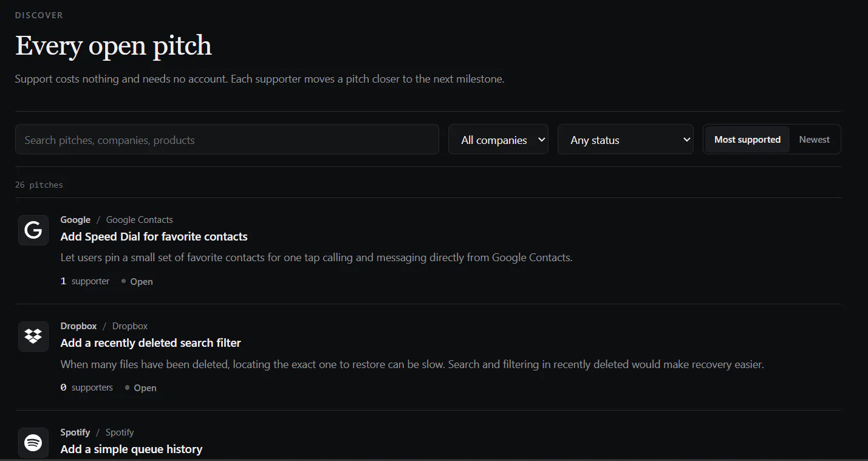The width and height of the screenshot is (868, 461).
Task: Open the Add a simple queue history pitch
Action: click(132, 449)
